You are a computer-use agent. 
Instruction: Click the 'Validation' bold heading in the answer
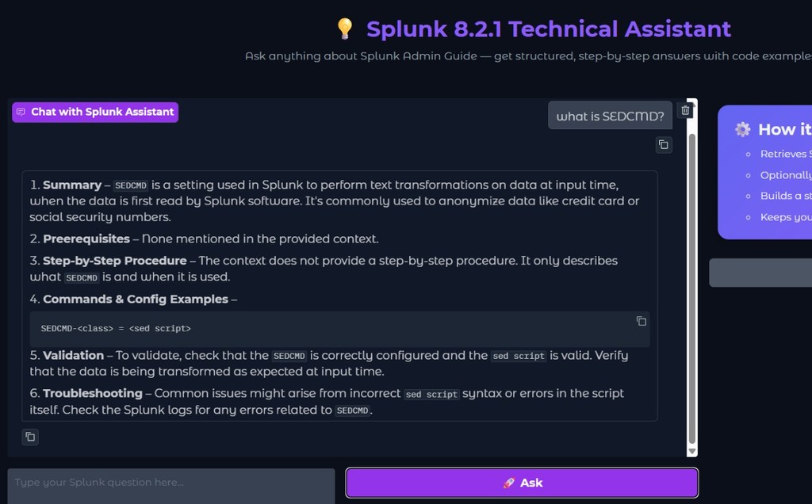(x=73, y=355)
